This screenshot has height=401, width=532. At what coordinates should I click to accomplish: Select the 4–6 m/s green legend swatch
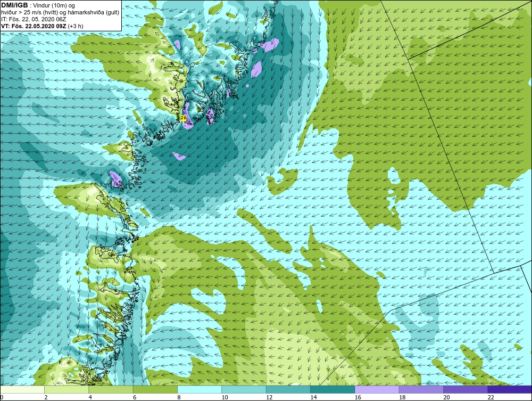(111, 389)
